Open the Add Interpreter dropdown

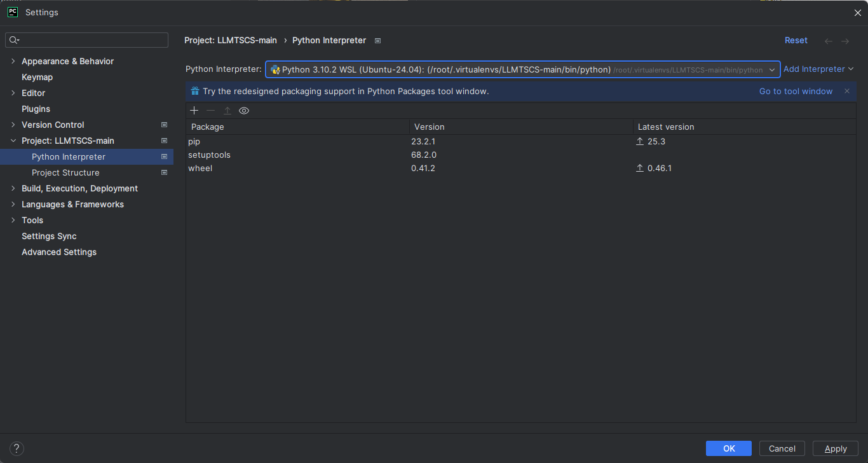click(818, 69)
